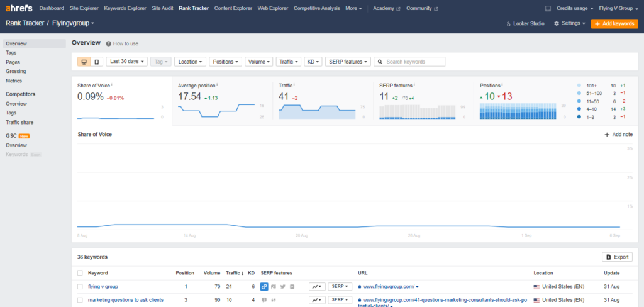The height and width of the screenshot is (307, 644).
Task: Open the Flying V Group account menu
Action: point(619,8)
